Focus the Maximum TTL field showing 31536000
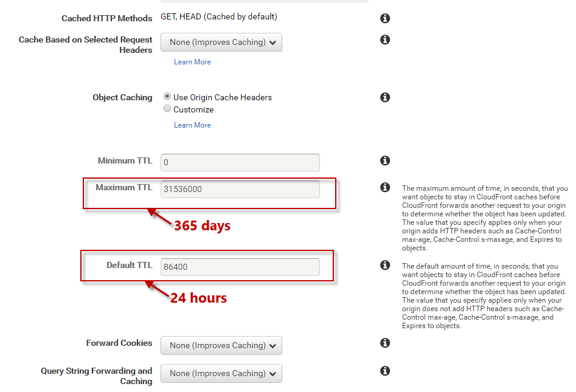Image resolution: width=576 pixels, height=392 pixels. tap(240, 189)
